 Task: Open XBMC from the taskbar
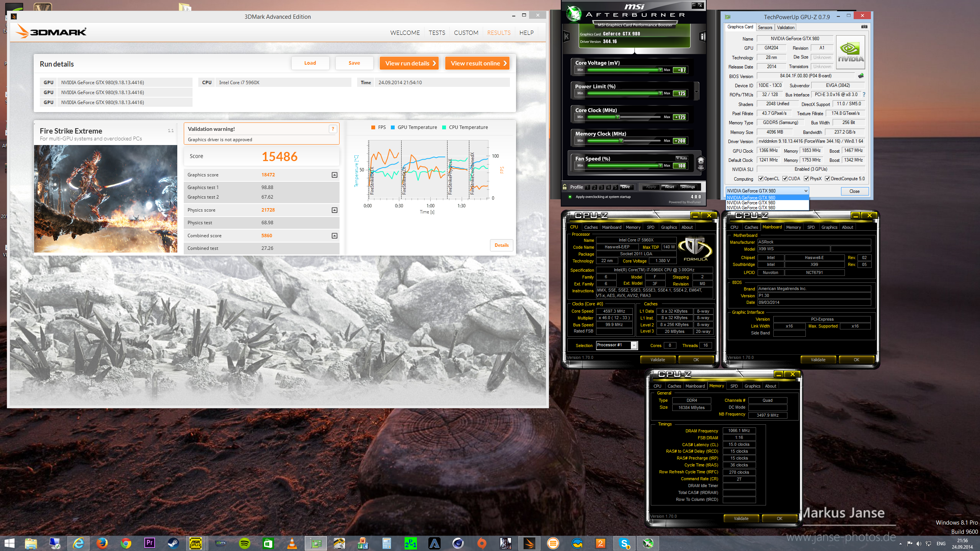click(221, 543)
